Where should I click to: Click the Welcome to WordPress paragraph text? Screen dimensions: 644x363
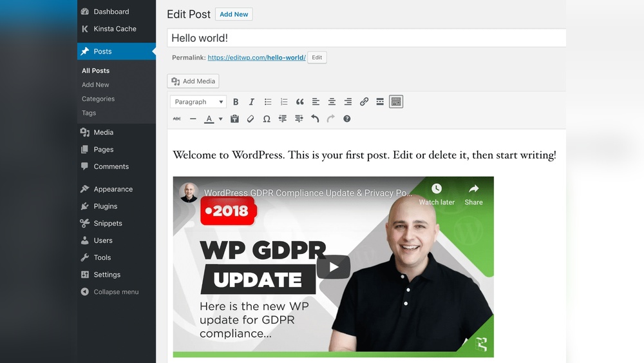(365, 155)
